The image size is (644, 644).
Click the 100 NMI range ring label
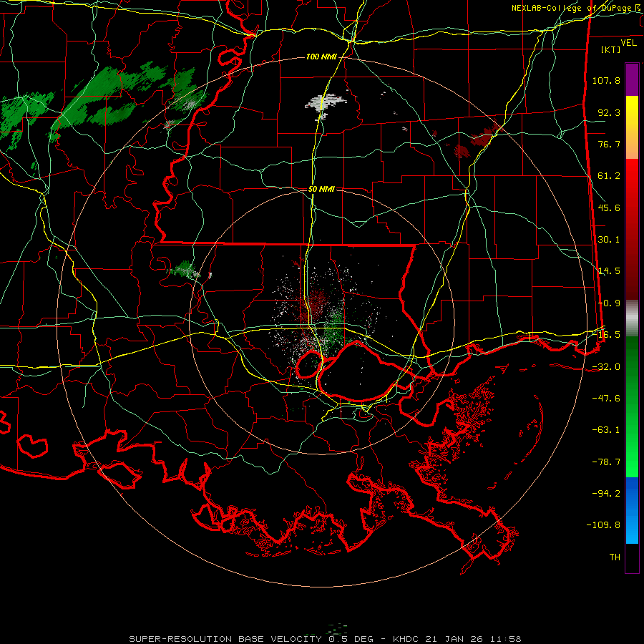pos(321,57)
